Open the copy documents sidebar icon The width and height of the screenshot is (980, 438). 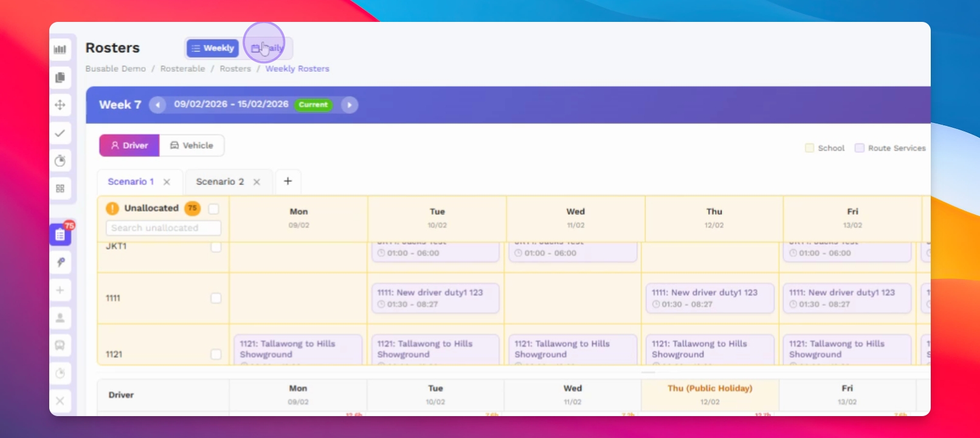60,77
